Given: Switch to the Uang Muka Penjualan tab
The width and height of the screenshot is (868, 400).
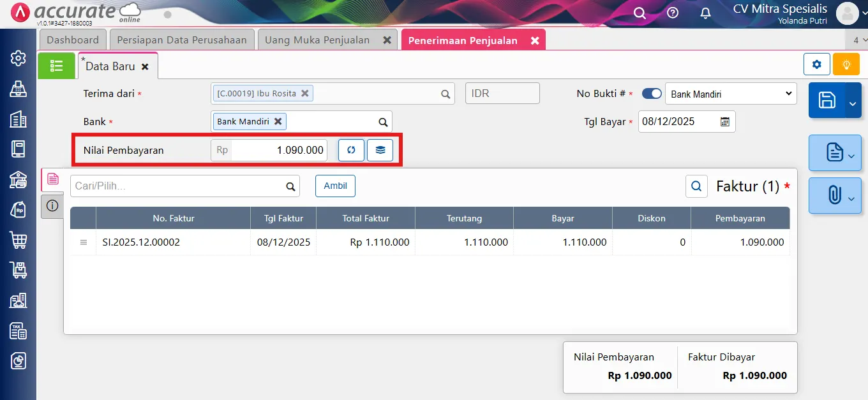Looking at the screenshot, I should 317,40.
